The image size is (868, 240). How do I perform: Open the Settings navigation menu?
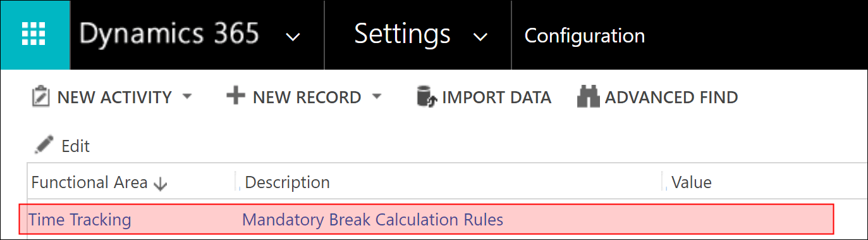pyautogui.click(x=402, y=34)
